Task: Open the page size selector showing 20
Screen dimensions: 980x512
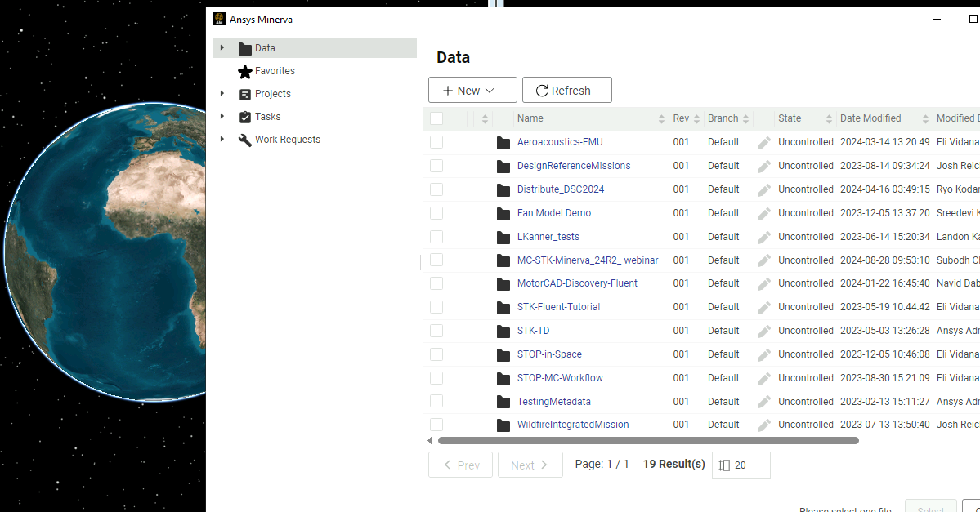Action: point(741,465)
